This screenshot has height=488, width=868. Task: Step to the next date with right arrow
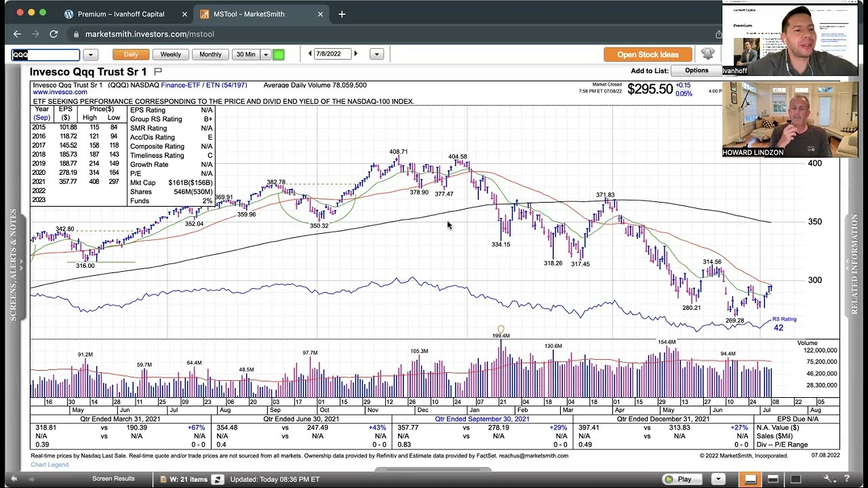355,54
